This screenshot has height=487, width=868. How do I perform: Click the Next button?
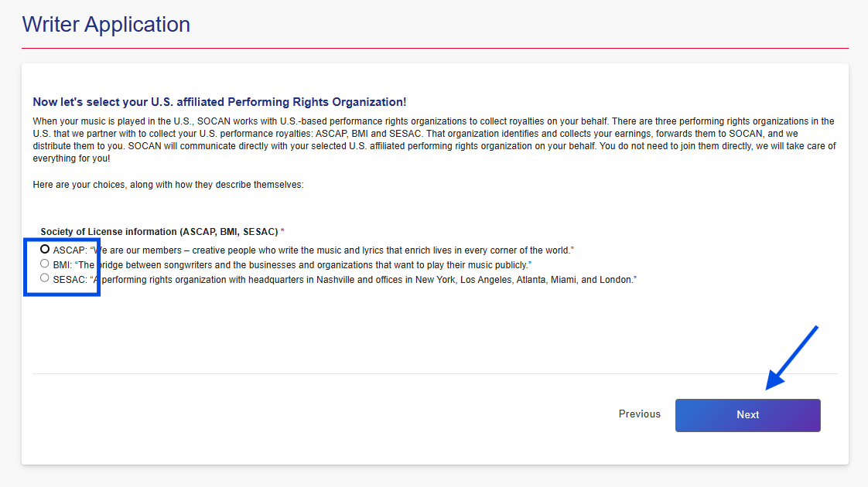pyautogui.click(x=747, y=415)
